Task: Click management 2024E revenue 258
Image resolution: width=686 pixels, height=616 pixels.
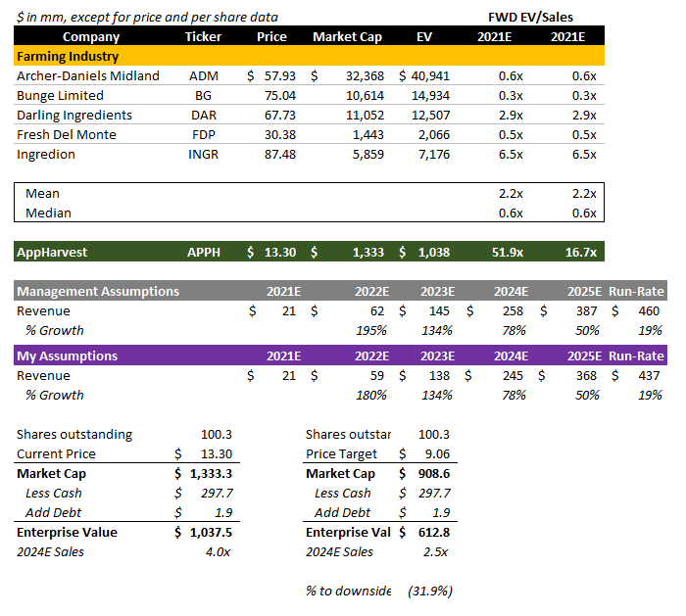Action: coord(513,311)
